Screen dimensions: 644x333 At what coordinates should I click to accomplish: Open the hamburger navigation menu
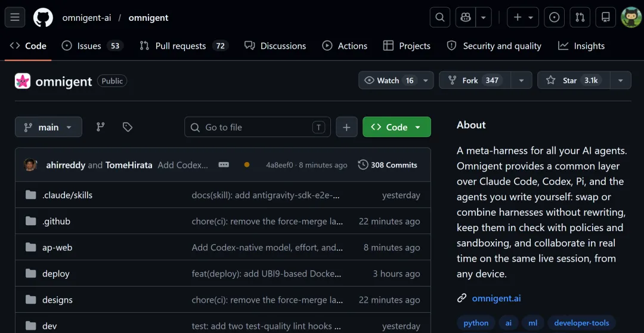coord(15,17)
